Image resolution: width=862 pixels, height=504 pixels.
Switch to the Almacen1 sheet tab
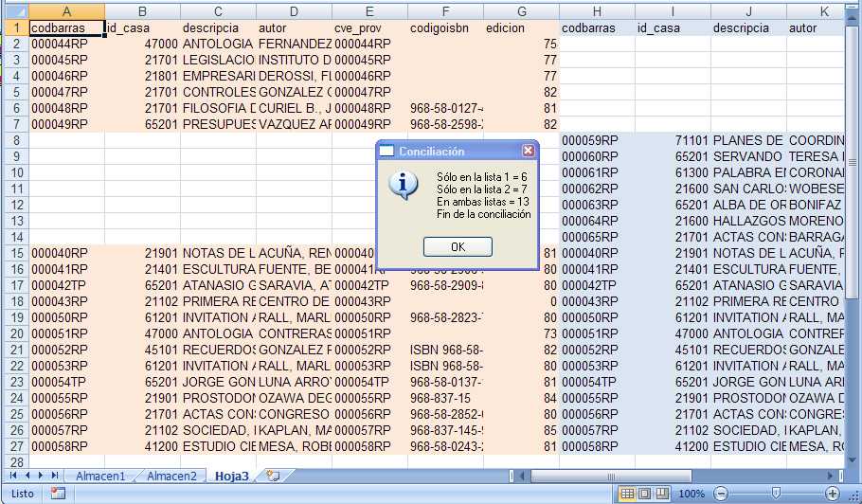[x=100, y=476]
